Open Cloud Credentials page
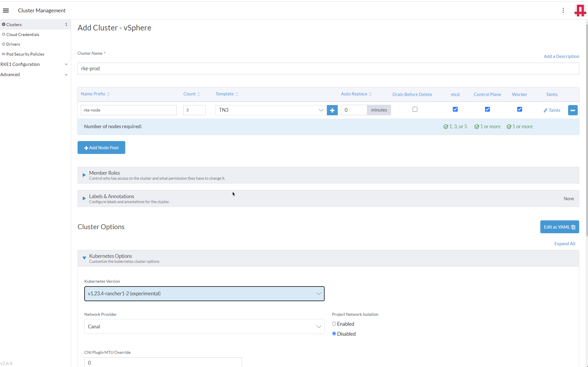 (x=23, y=35)
